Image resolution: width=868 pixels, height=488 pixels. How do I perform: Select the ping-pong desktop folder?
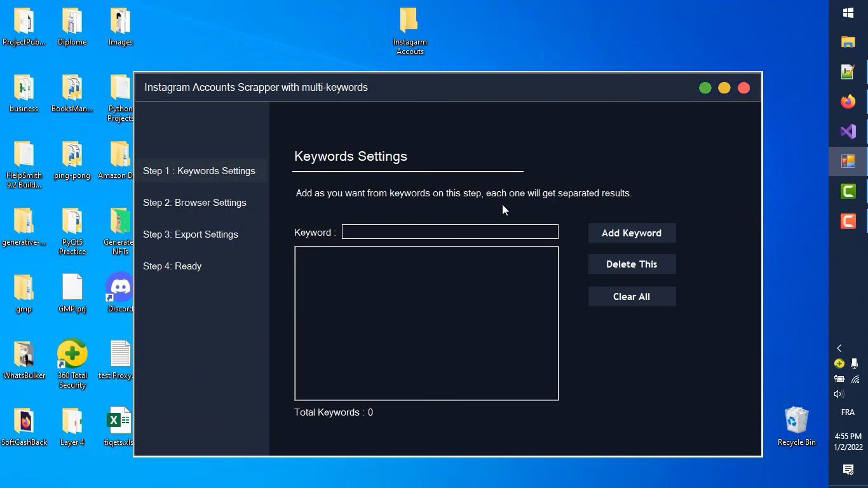72,161
